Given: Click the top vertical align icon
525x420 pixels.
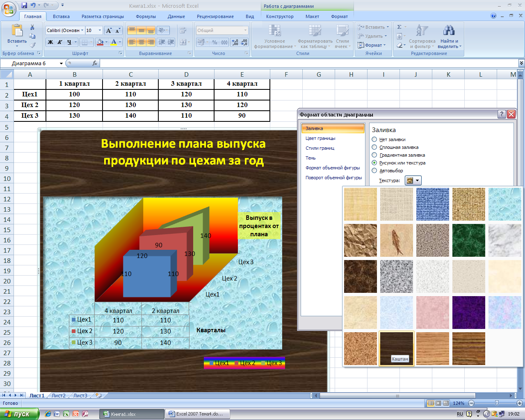Looking at the screenshot, I should click(132, 30).
